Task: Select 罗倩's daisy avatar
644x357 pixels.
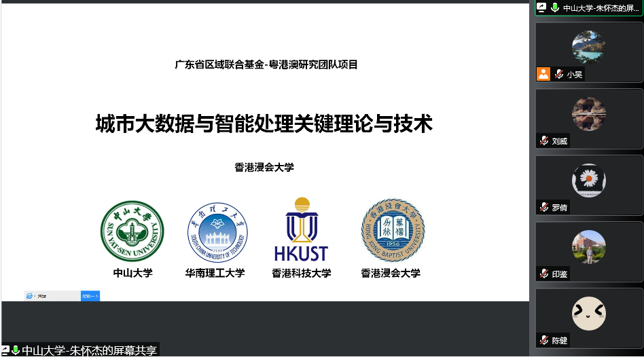Action: 588,180
